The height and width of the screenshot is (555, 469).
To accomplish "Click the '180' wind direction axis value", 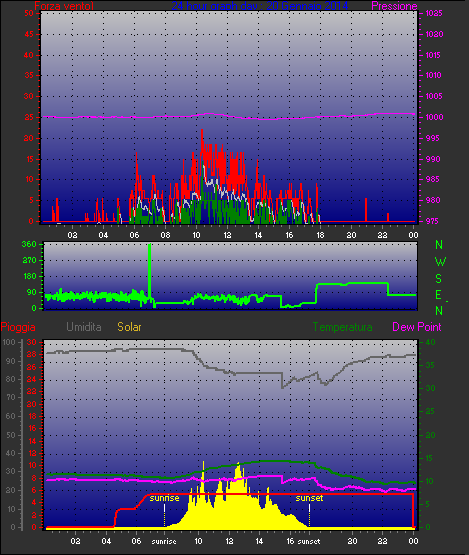I will point(29,276).
